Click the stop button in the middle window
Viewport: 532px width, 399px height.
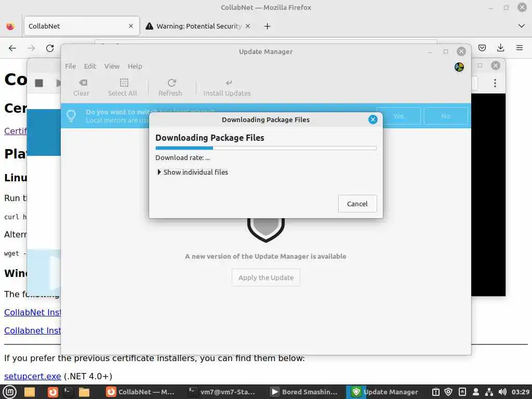[x=39, y=83]
